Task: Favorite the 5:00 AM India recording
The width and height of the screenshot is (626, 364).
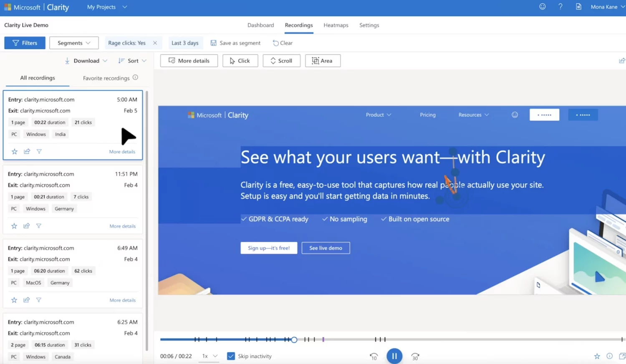Action: 15,151
